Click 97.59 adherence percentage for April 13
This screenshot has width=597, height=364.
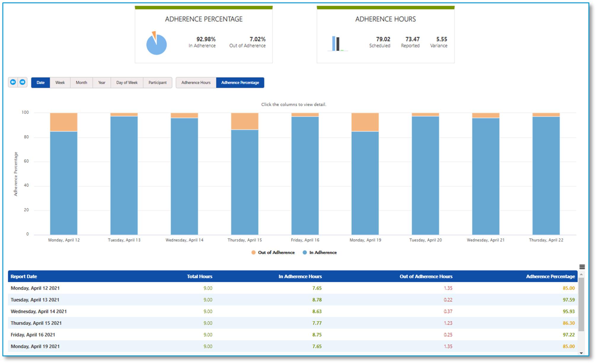pos(569,300)
